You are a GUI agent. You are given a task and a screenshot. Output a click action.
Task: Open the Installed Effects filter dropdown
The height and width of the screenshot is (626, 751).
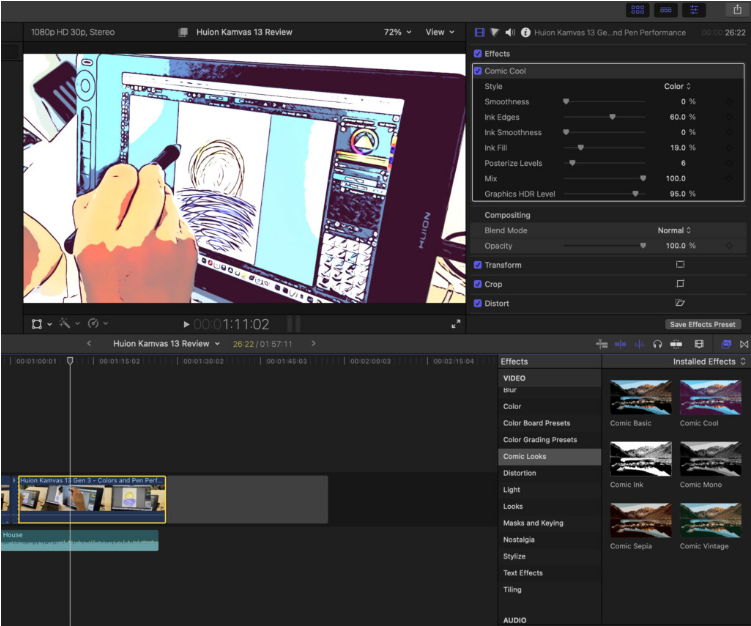pos(709,362)
